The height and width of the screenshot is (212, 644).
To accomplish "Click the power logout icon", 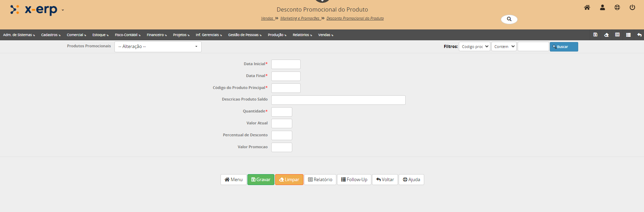I will 632,7.
